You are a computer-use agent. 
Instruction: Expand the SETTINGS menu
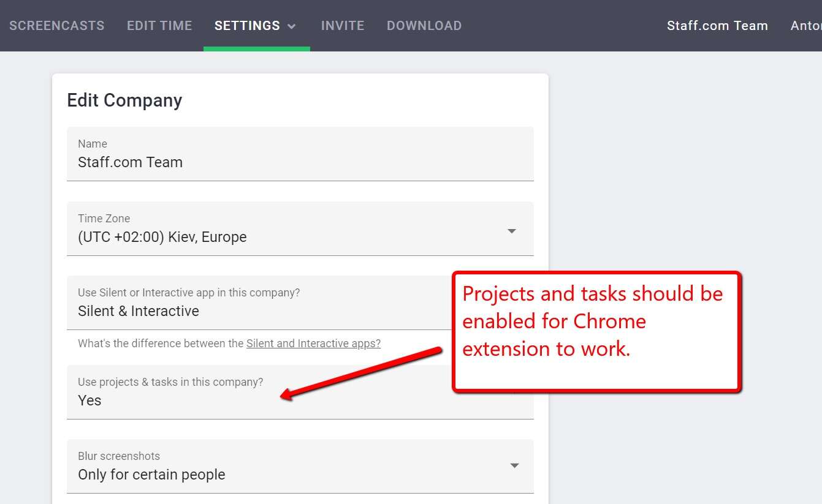(x=247, y=26)
